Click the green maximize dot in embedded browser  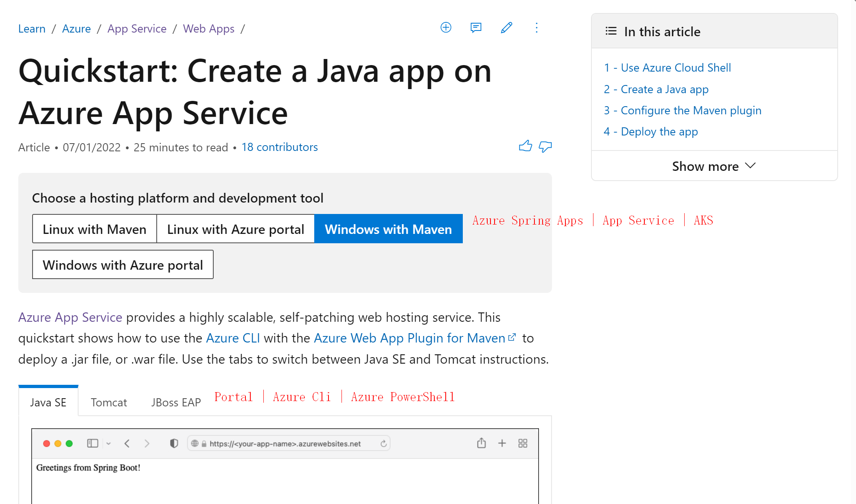(69, 443)
